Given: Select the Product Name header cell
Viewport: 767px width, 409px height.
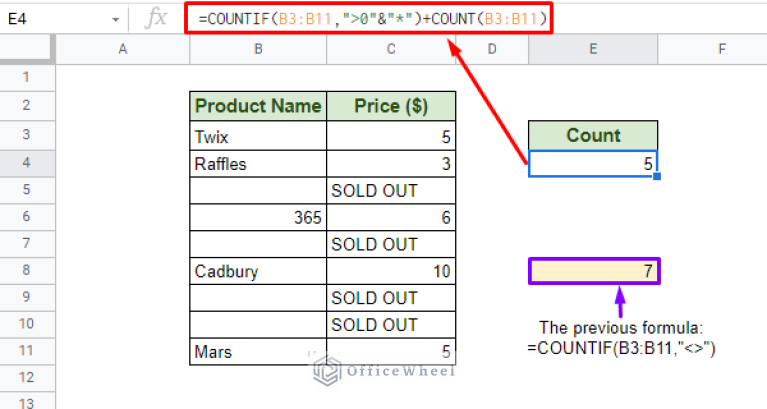Looking at the screenshot, I should [x=258, y=106].
